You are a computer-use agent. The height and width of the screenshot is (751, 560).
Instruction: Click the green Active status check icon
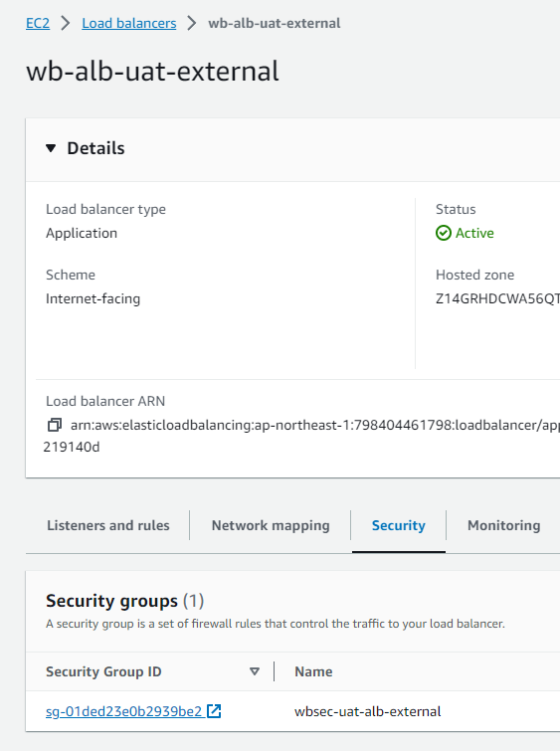(x=443, y=233)
